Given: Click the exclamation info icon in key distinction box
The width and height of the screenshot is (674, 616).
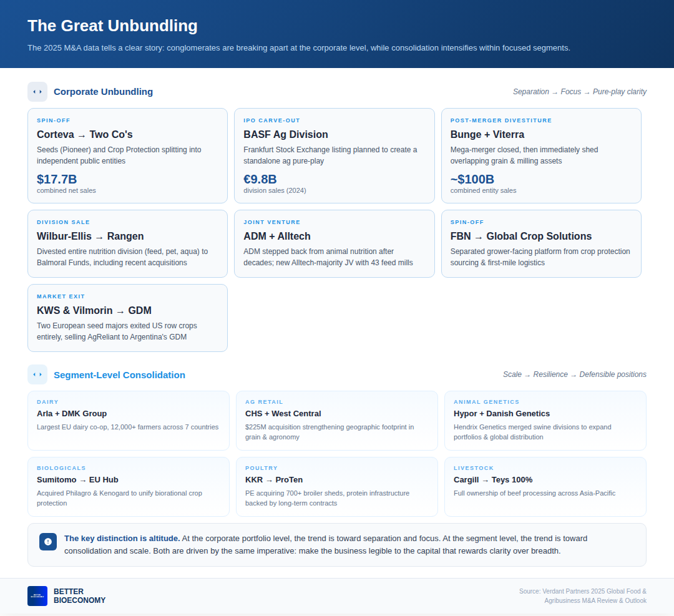Looking at the screenshot, I should pos(47,542).
